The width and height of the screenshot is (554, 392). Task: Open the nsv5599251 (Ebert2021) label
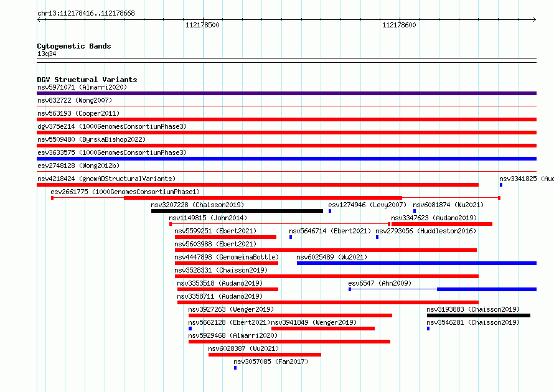click(215, 231)
